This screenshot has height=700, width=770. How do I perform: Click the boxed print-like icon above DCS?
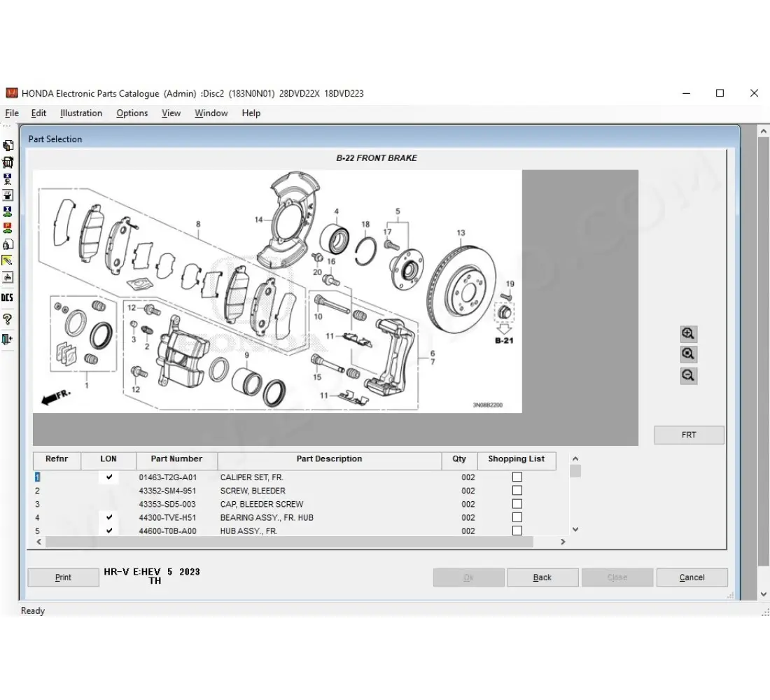point(8,277)
